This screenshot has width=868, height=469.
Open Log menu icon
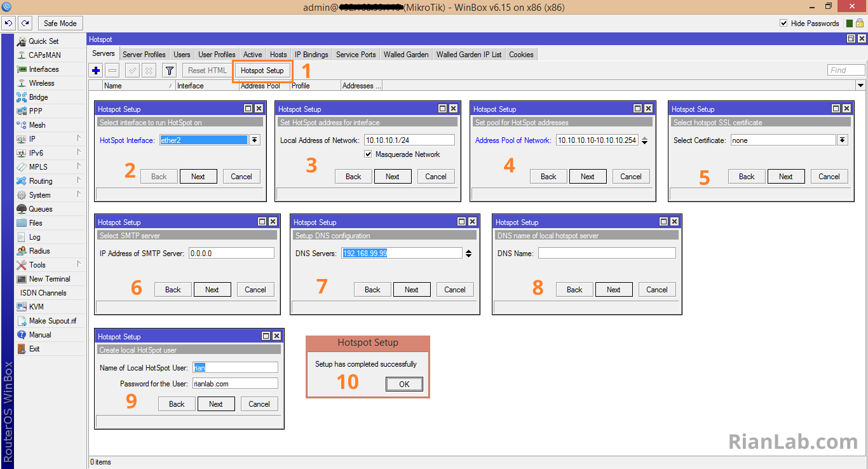point(22,237)
